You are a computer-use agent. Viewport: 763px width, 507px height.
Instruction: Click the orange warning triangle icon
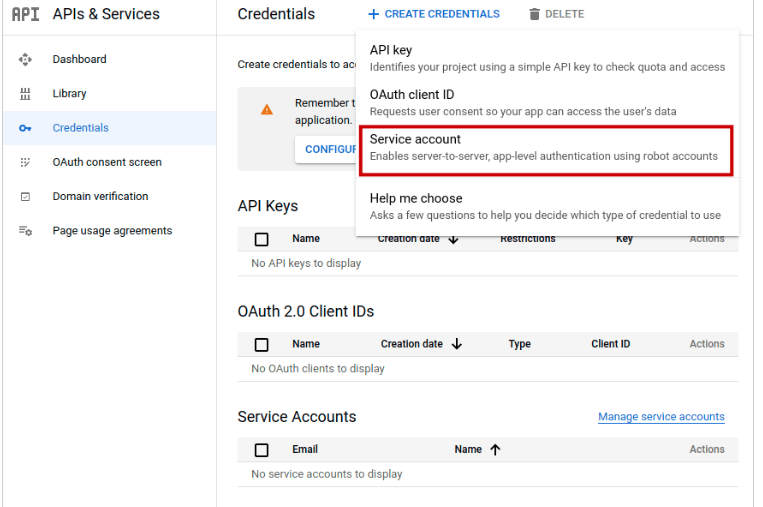pyautogui.click(x=267, y=109)
